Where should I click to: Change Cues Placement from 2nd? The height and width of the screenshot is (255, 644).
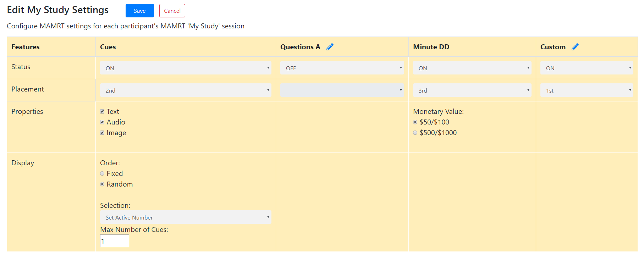tap(186, 90)
